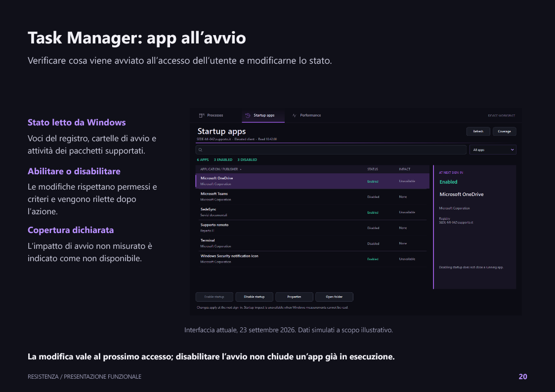Open Properties for the selected app
555x392 pixels.
coord(294,297)
